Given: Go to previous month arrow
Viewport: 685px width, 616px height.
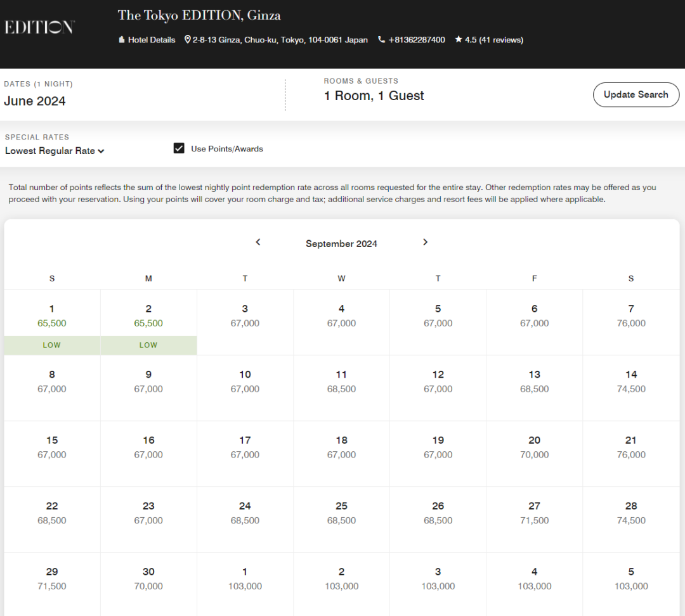Looking at the screenshot, I should click(x=258, y=242).
